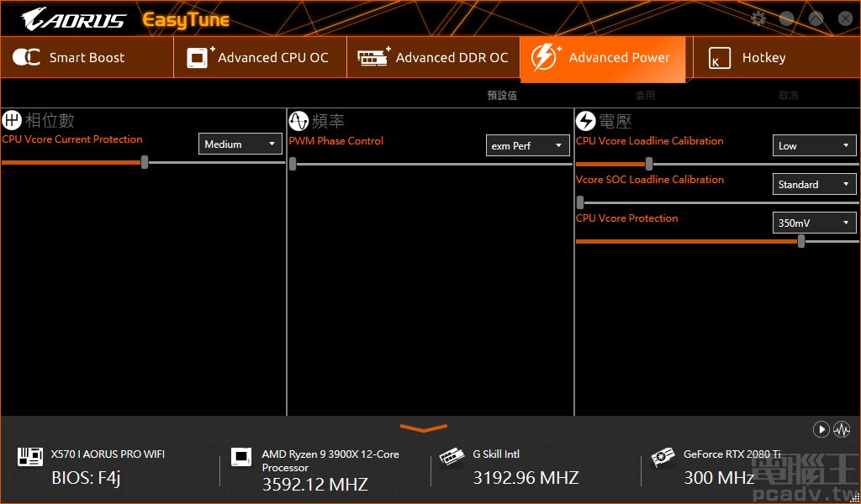
Task: Click the Hotkey keyboard icon
Action: (720, 59)
